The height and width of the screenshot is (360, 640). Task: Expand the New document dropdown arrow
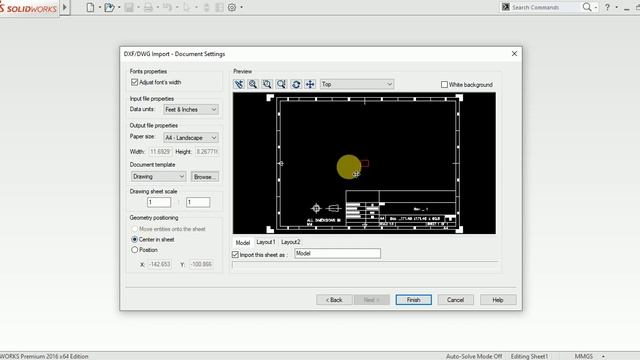(x=100, y=7)
